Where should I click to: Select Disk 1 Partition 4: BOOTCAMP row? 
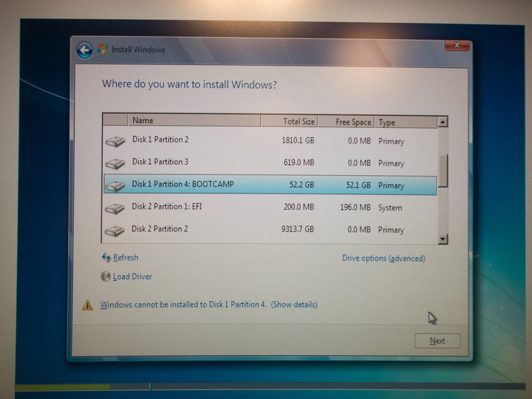[270, 185]
